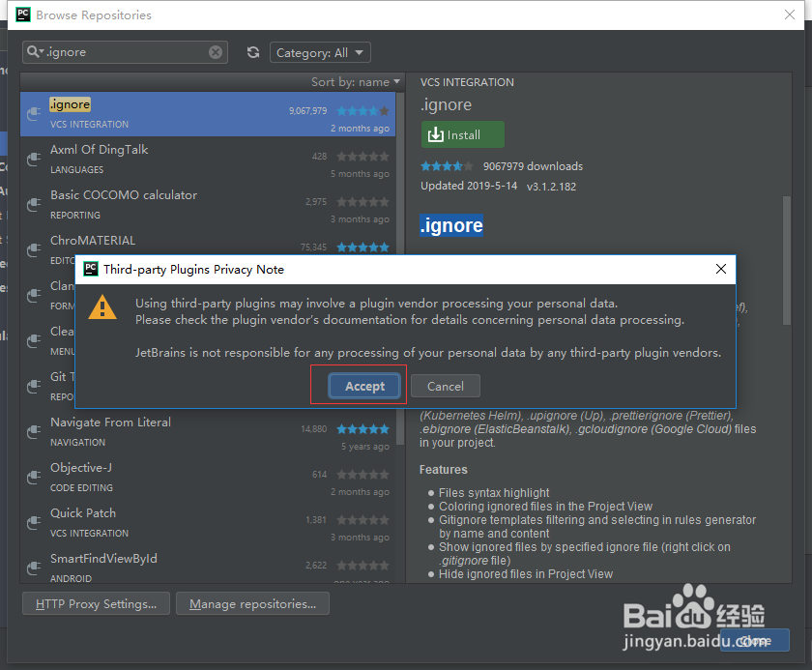Click 'Coloring ignored files in the Project View'
812x670 pixels.
545,506
